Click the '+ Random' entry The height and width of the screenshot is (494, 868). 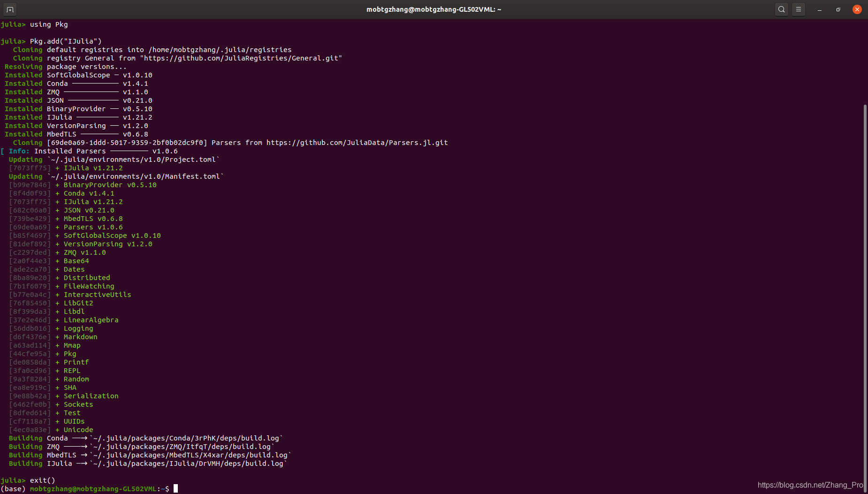tap(72, 379)
